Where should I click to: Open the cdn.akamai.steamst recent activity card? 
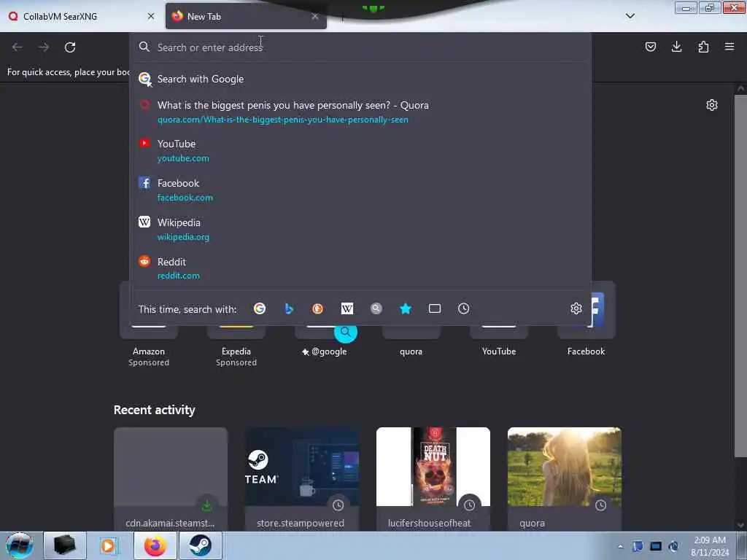pos(171,478)
